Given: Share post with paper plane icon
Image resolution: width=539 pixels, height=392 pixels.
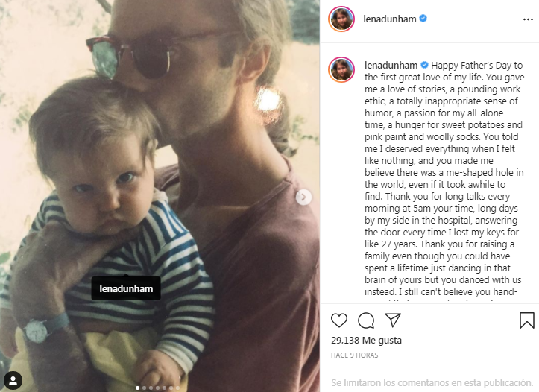Looking at the screenshot, I should (x=393, y=320).
